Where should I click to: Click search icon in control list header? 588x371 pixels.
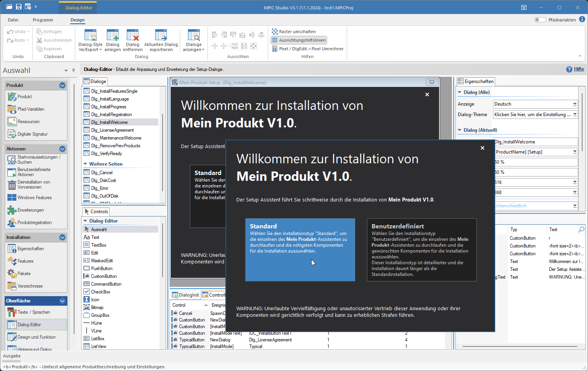pyautogui.click(x=581, y=230)
